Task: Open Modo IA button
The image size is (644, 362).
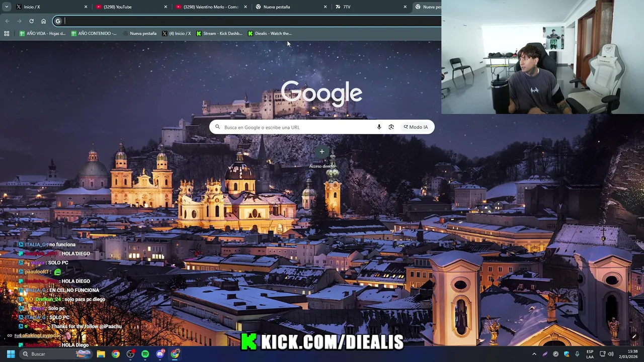Action: (x=416, y=127)
